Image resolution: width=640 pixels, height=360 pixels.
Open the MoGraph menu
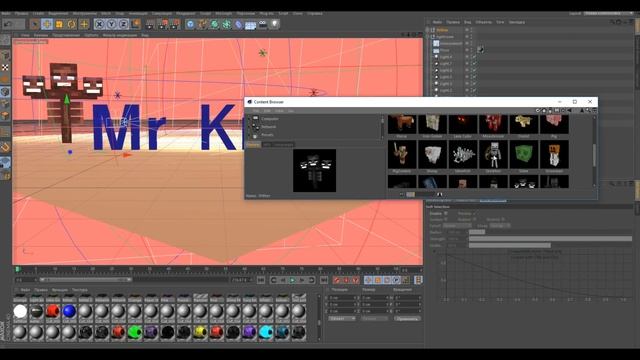pos(224,13)
